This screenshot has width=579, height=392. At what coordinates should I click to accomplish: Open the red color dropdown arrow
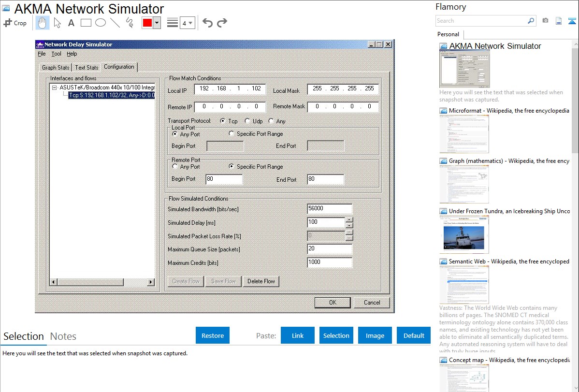pos(157,23)
